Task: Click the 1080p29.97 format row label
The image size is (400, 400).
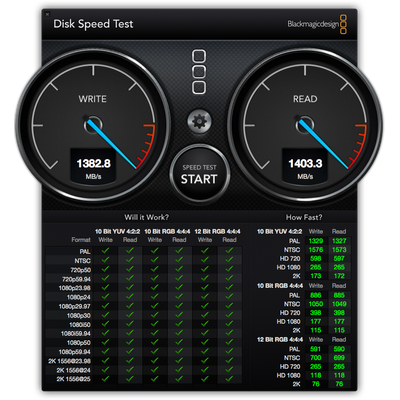Action: (74, 306)
